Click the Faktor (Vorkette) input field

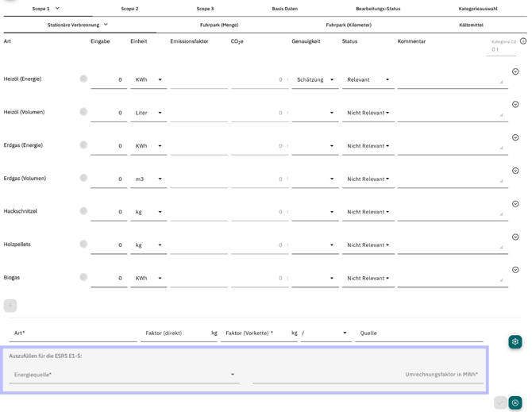[x=259, y=333]
